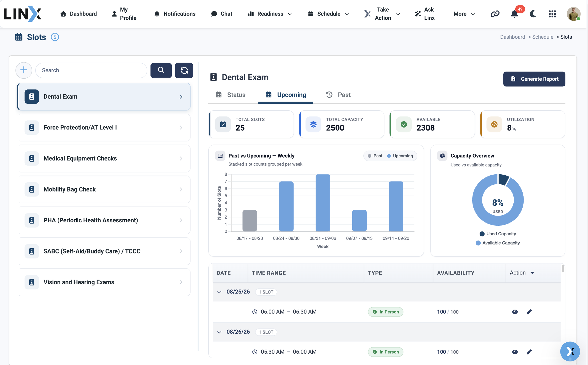Toggle the Upcoming legend in weekly chart
This screenshot has height=365, width=588.
point(400,156)
